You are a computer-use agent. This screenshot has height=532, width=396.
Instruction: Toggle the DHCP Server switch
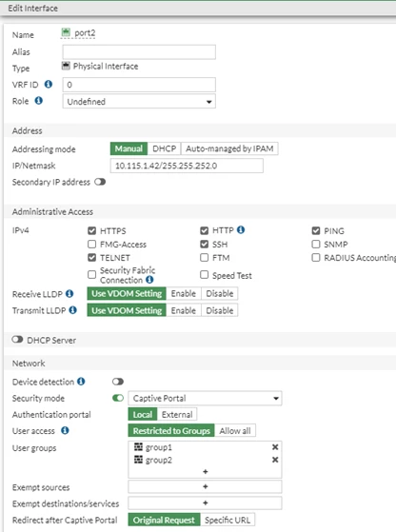click(17, 340)
